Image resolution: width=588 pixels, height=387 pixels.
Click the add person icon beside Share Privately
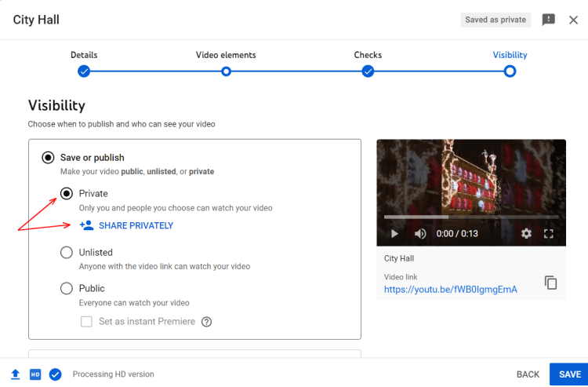(86, 225)
